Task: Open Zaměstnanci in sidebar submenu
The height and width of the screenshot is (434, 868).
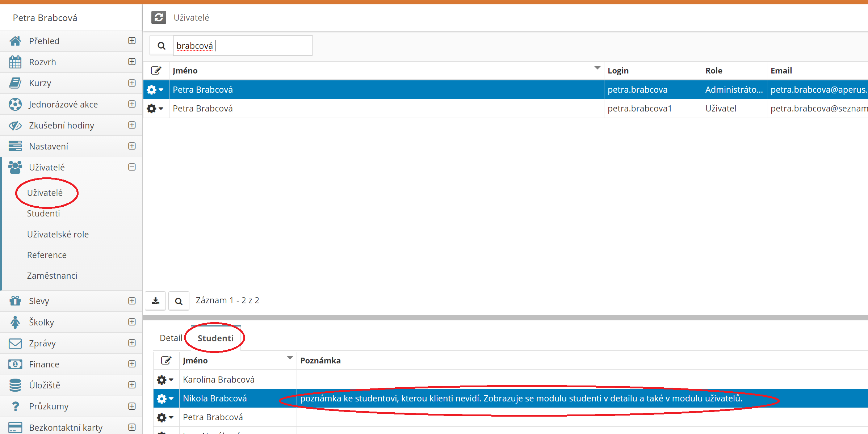Action: [52, 276]
